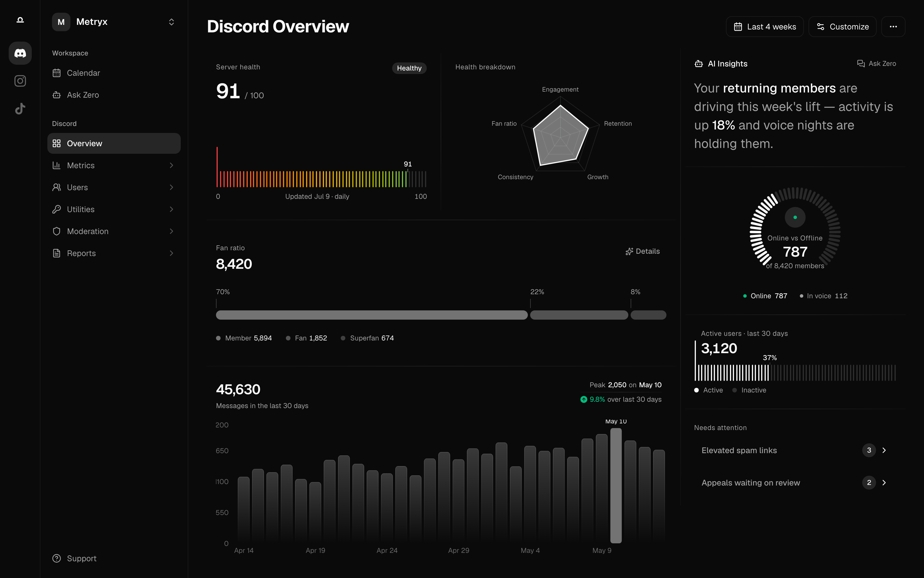The height and width of the screenshot is (578, 924).
Task: Click the Metryx workspace avatar M
Action: point(61,22)
